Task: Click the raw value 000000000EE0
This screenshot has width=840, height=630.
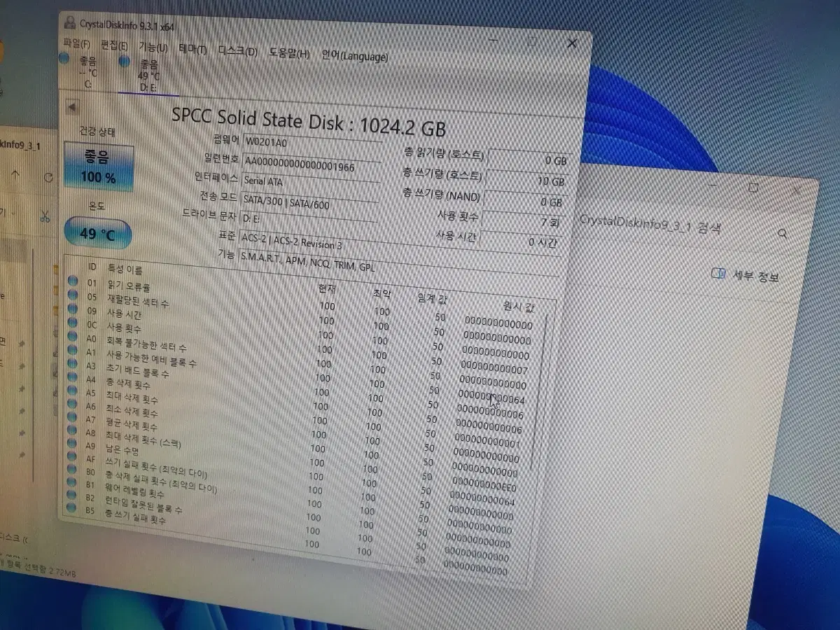Action: tap(484, 486)
